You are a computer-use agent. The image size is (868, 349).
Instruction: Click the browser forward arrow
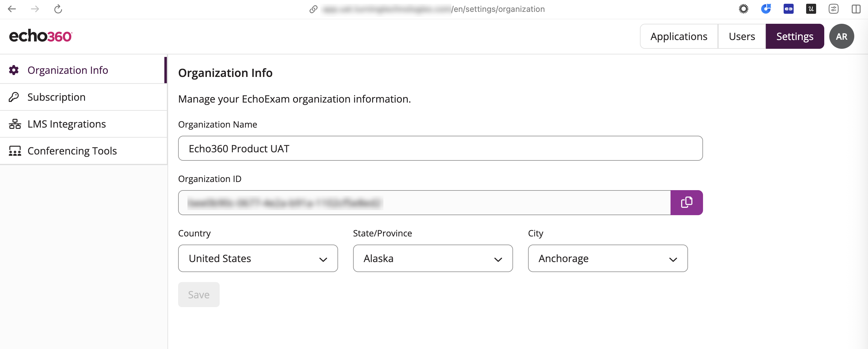[x=35, y=9]
